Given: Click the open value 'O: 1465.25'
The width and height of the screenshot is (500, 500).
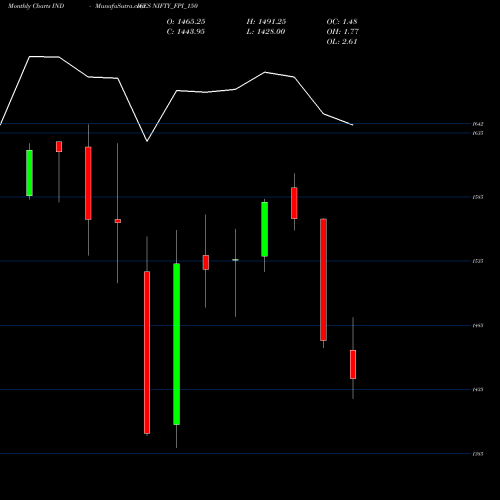Looking at the screenshot, I should (186, 22).
